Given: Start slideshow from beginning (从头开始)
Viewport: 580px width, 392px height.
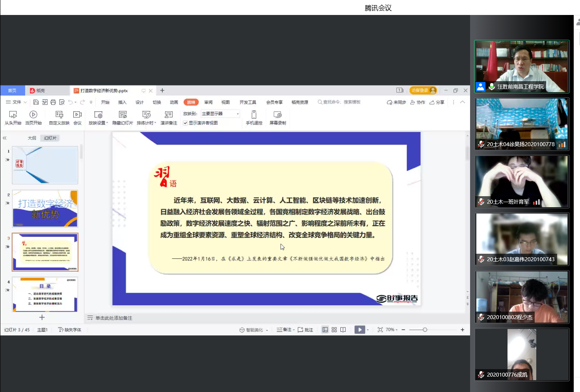Looking at the screenshot, I should click(13, 117).
